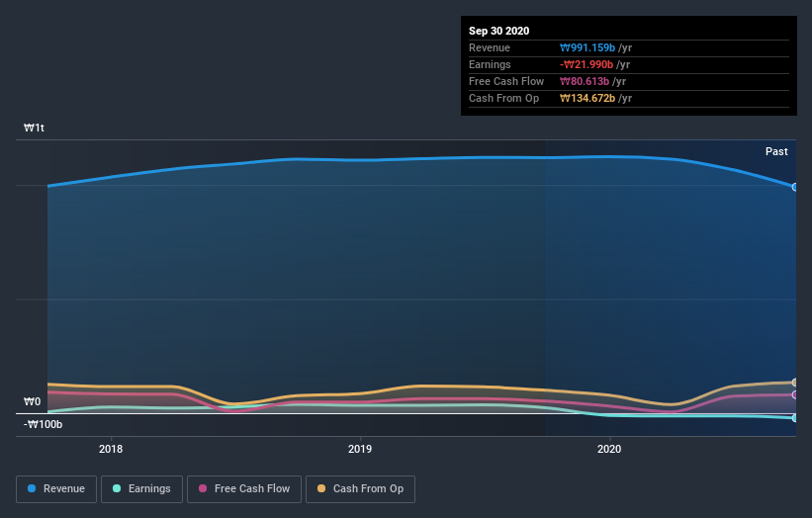Click the ₩80.613b free cash flow value
The height and width of the screenshot is (518, 812).
pos(585,82)
